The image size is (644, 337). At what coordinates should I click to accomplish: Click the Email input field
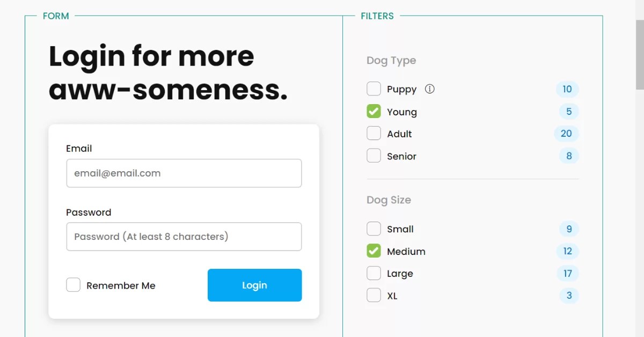coord(184,173)
